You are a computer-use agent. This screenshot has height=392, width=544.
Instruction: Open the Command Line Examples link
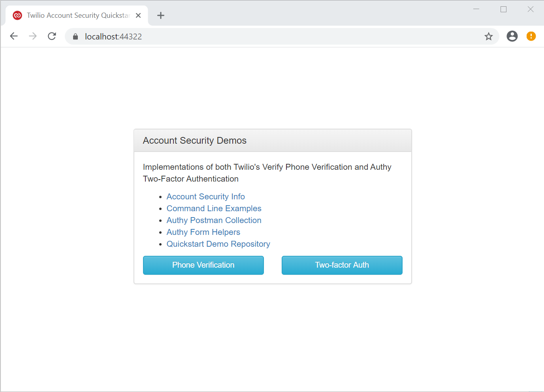tap(214, 208)
